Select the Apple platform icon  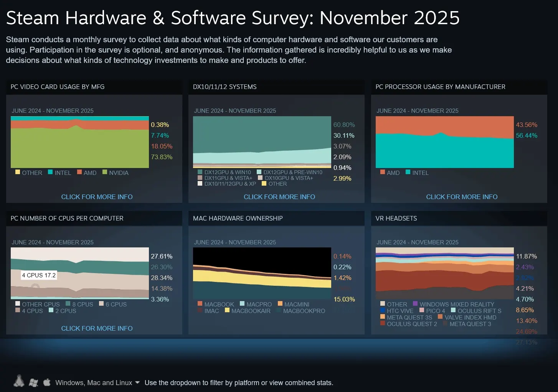[46, 382]
